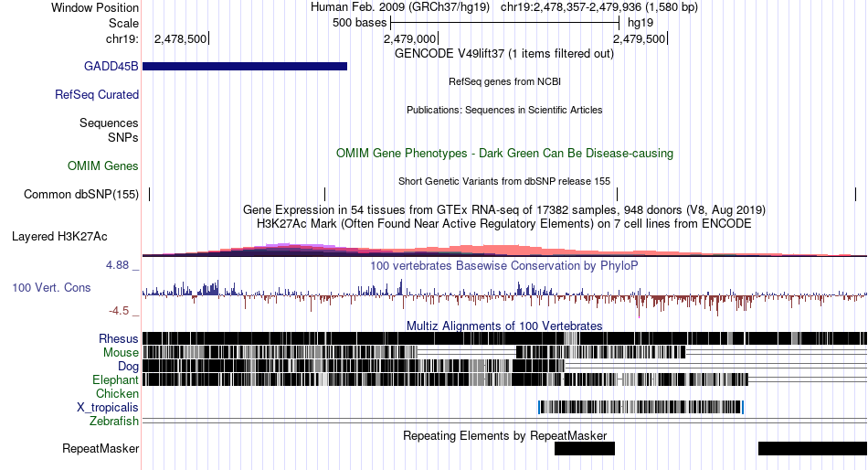Select the X_tropicalis alignment row label

pyautogui.click(x=108, y=408)
